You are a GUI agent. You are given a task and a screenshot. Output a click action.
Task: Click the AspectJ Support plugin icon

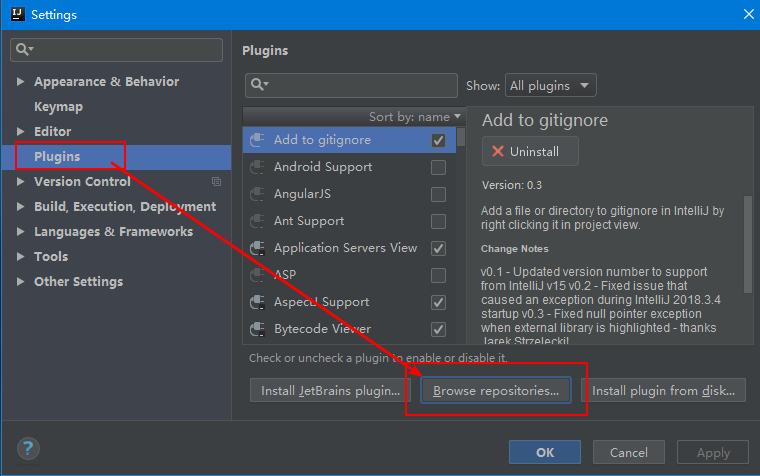pyautogui.click(x=257, y=302)
